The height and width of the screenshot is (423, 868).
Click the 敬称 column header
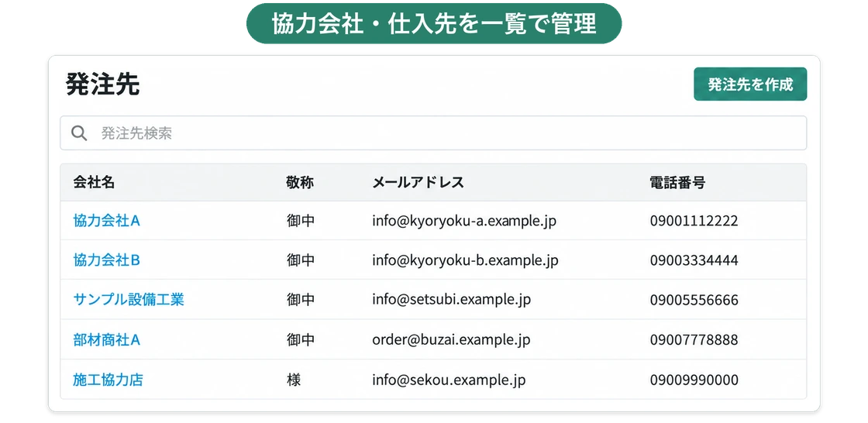[x=300, y=183]
